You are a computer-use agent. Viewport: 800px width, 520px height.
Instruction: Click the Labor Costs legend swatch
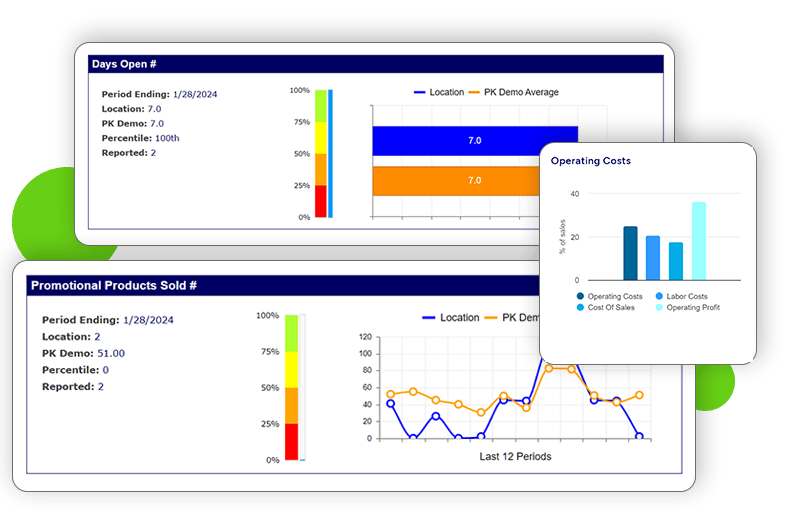pyautogui.click(x=659, y=296)
